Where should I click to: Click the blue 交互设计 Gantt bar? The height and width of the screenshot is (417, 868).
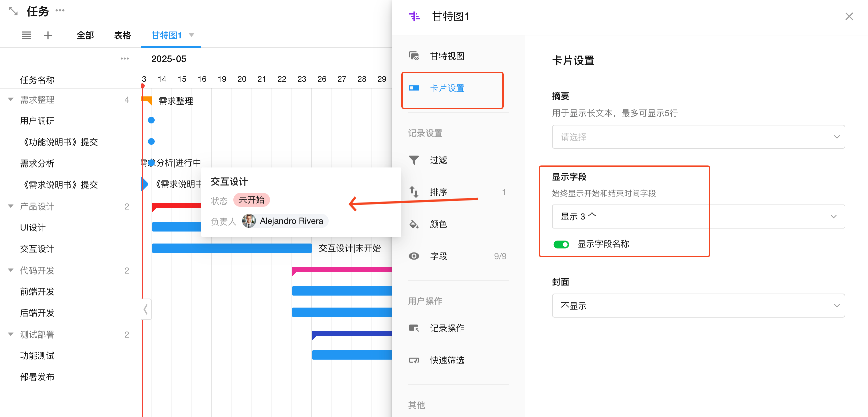[x=231, y=248]
